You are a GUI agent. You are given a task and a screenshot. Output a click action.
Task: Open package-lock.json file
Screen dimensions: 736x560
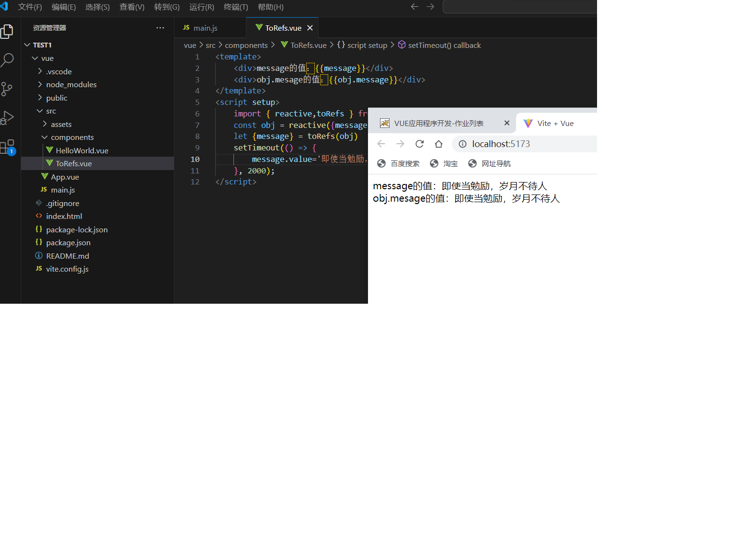tap(97, 229)
